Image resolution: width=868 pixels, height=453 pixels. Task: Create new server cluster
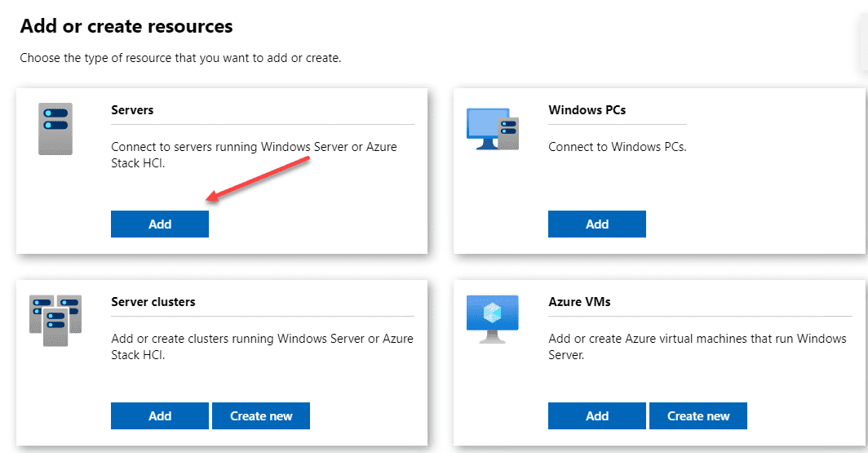(261, 416)
